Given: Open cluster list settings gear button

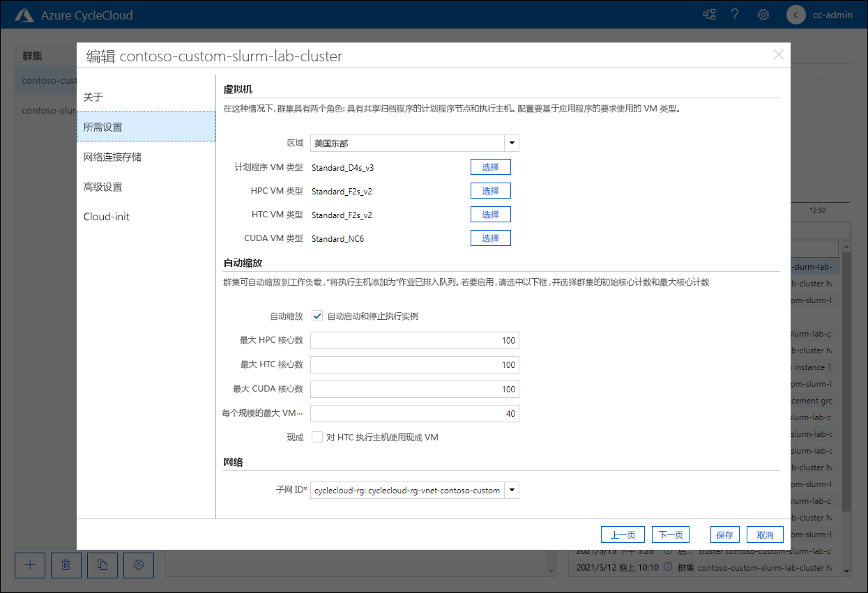Looking at the screenshot, I should point(139,565).
